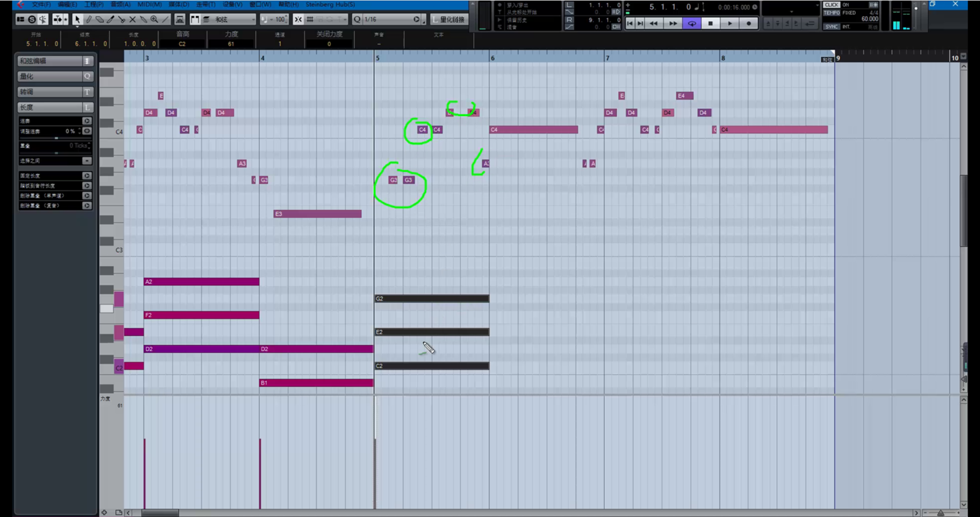Click the vertical scrollbar of the note grid
980x517 pixels.
964,210
